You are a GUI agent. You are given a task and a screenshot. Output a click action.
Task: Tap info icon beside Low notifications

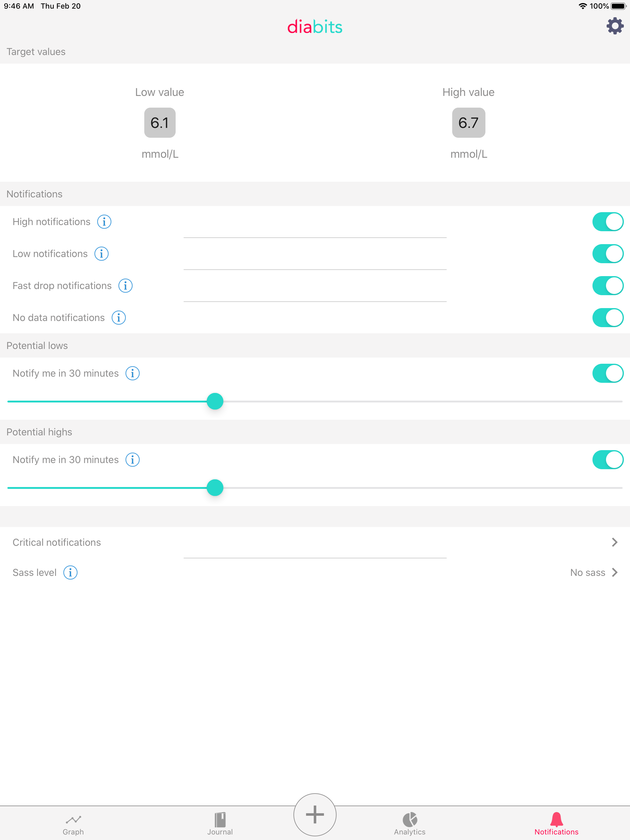(102, 254)
